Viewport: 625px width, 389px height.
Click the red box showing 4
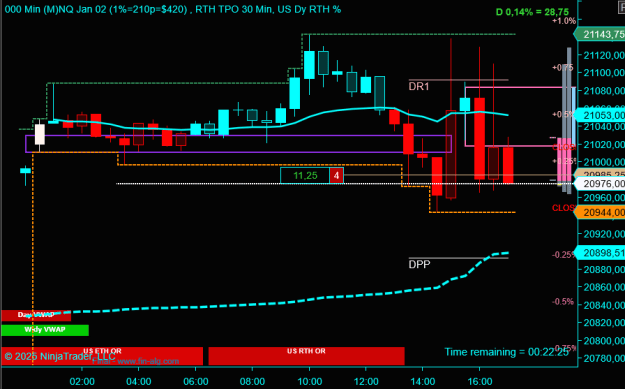tap(336, 176)
